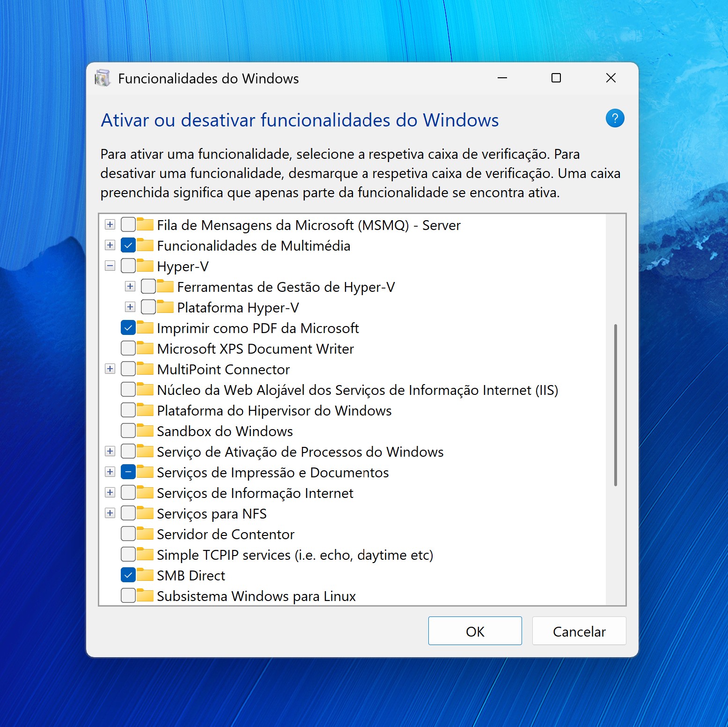
Task: Click the blue help question mark icon
Action: coord(615,118)
